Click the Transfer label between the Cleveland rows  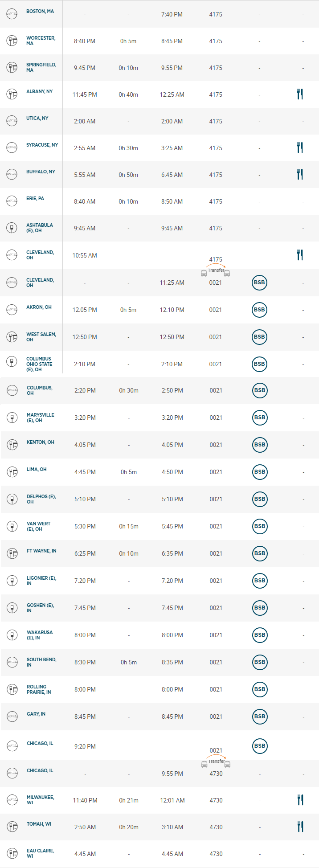(x=216, y=270)
